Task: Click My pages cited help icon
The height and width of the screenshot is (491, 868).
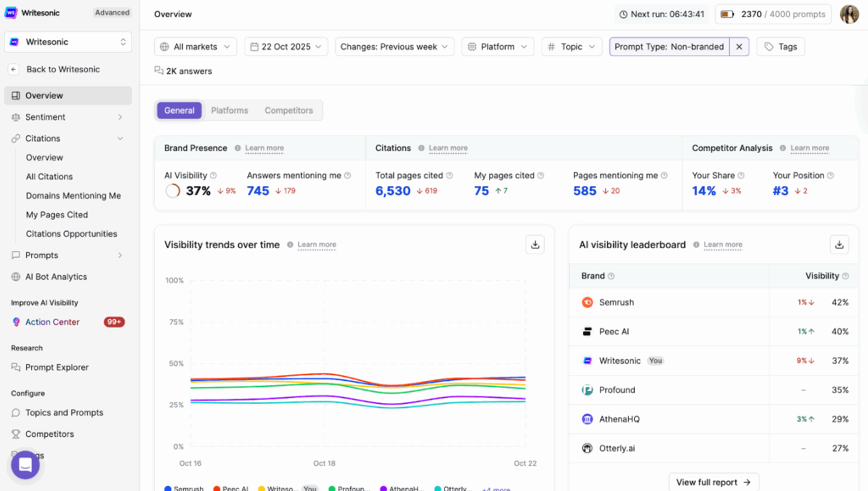Action: coord(541,175)
